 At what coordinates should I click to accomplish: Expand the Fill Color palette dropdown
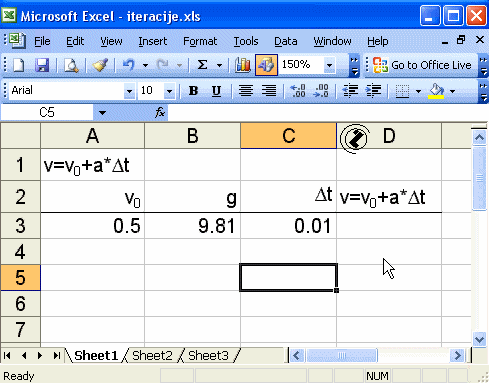(x=452, y=91)
